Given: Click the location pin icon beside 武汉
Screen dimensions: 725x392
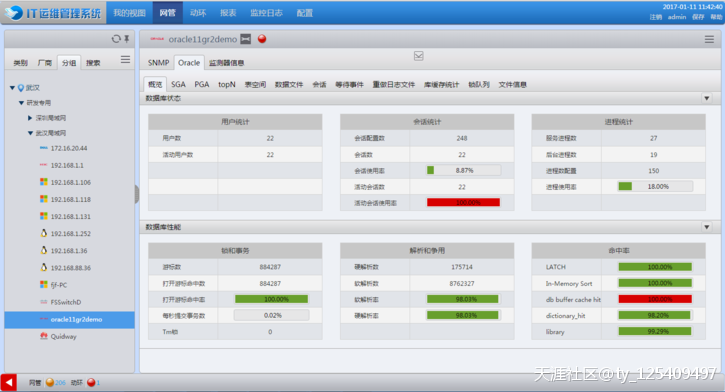Looking at the screenshot, I should (x=21, y=88).
